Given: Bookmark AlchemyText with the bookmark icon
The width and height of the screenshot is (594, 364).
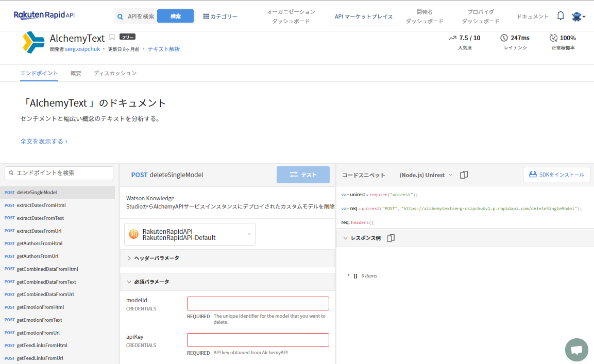Looking at the screenshot, I should click(112, 37).
